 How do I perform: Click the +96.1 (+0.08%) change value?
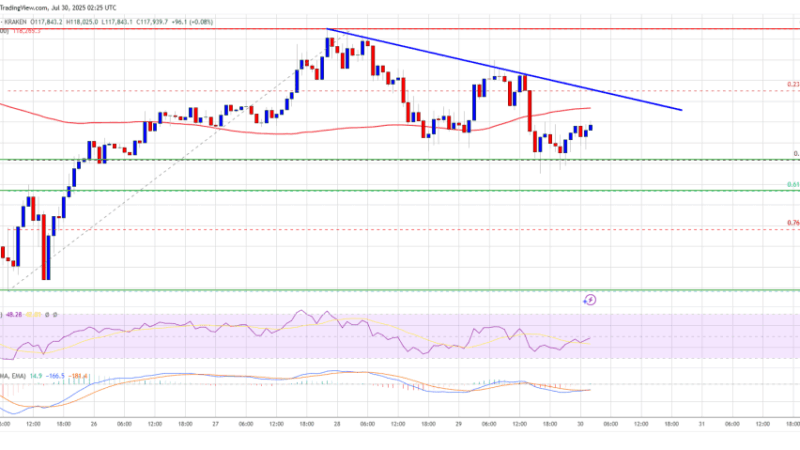point(192,22)
